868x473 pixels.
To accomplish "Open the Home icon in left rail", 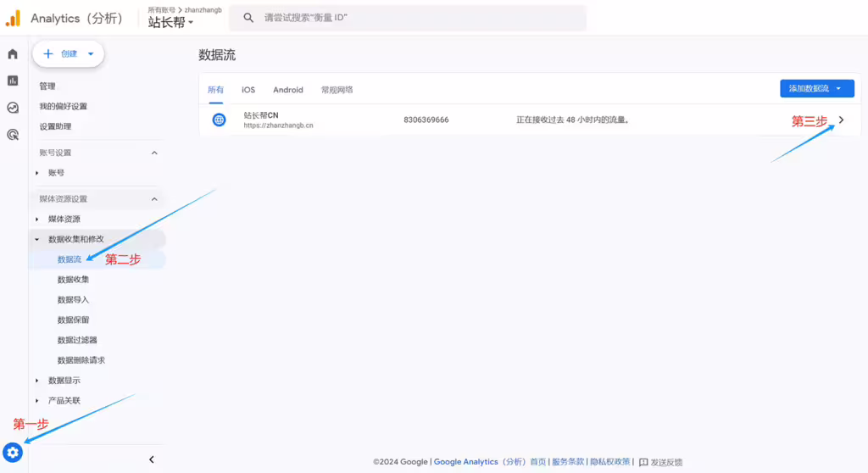I will click(x=13, y=54).
